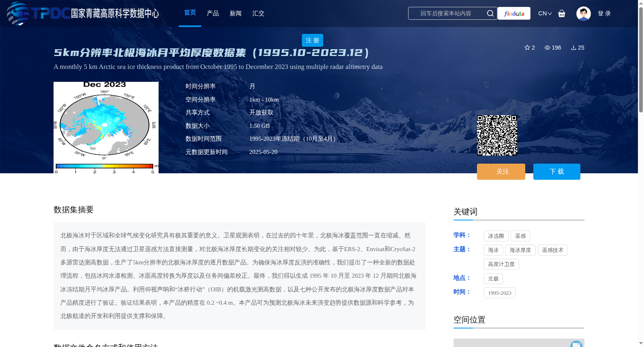Click the findata button
Screen dimensions: 644x347
tap(514, 13)
